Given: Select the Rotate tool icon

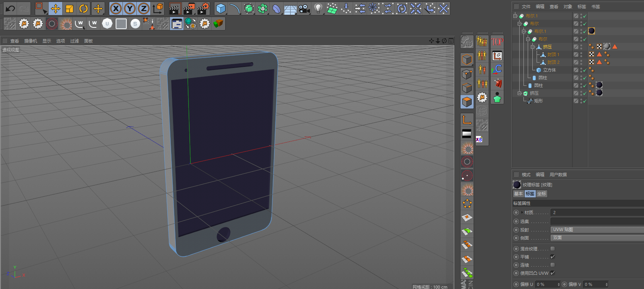Looking at the screenshot, I should [83, 8].
